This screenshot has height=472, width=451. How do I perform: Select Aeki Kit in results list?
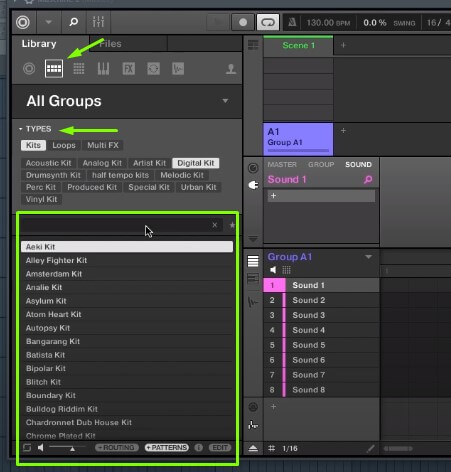pos(127,247)
